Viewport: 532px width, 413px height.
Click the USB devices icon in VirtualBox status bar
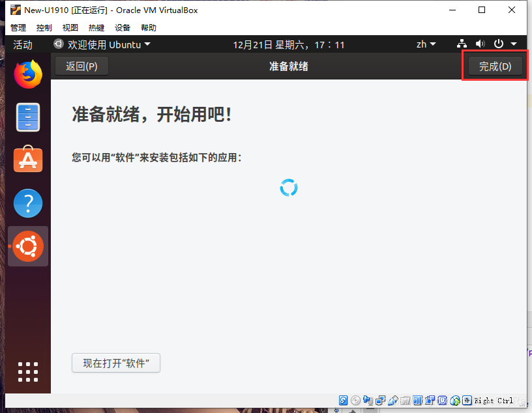point(393,400)
